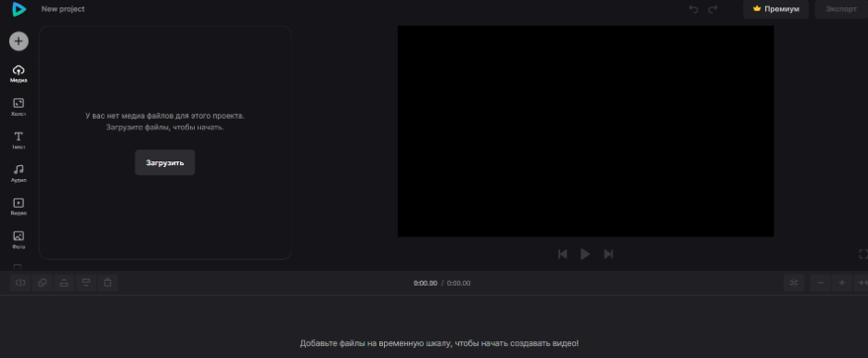Open the Холст canvas section in sidebar
868x358 pixels.
click(19, 107)
